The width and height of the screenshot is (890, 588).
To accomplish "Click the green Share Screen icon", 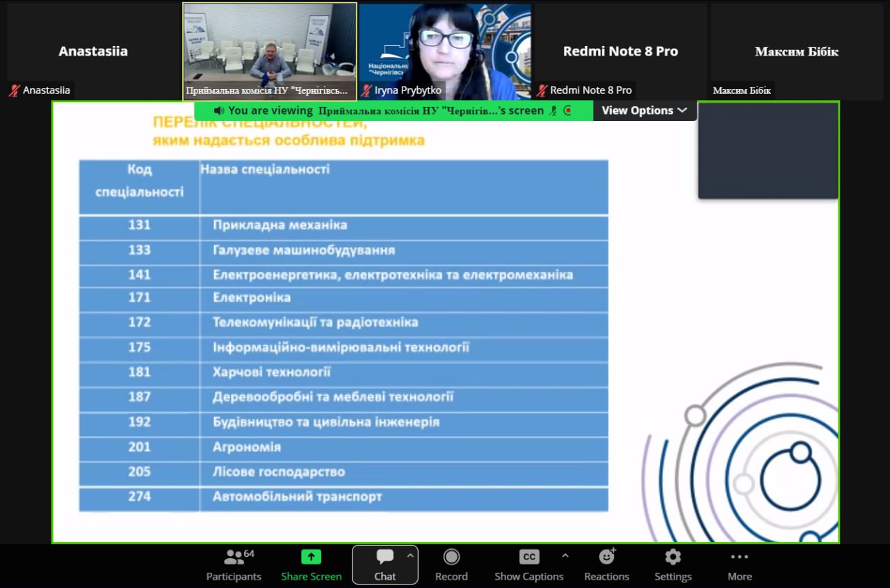I will 311,557.
